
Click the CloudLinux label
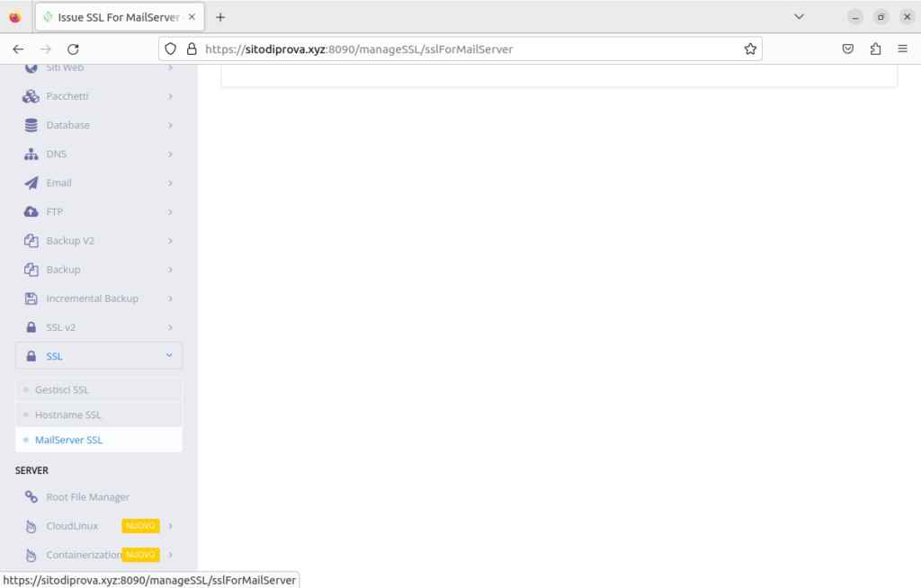72,526
